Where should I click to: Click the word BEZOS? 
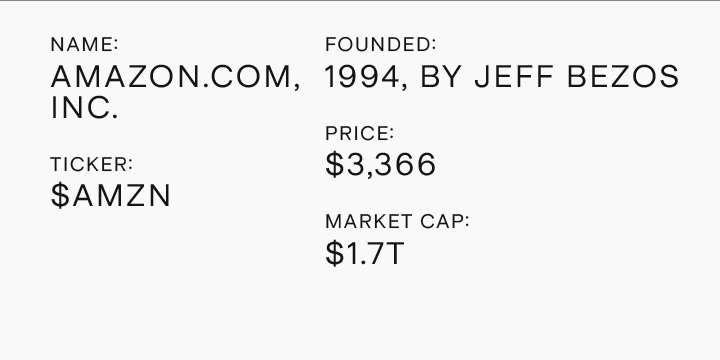click(x=623, y=76)
